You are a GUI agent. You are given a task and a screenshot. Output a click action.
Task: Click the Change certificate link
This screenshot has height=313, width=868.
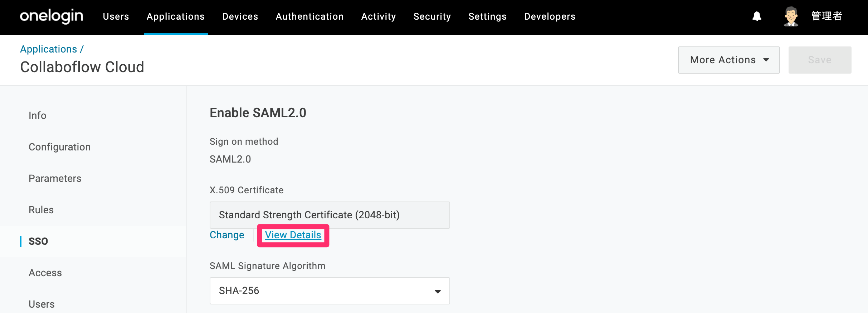coord(227,235)
